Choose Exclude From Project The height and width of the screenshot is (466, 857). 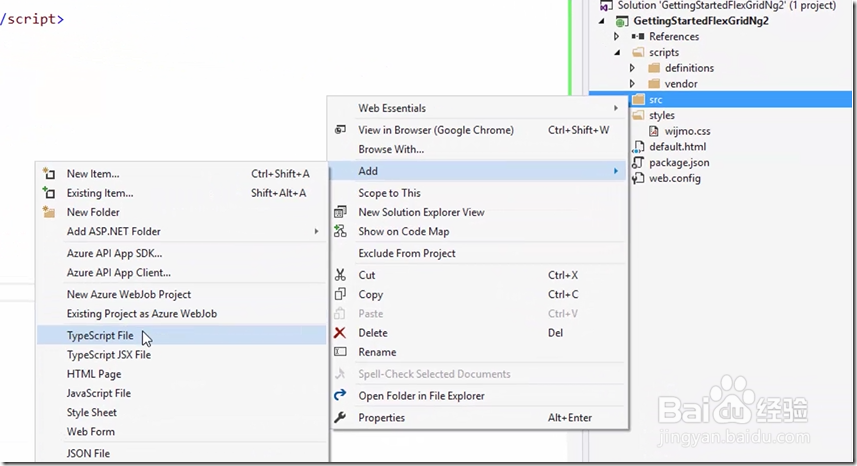(478, 253)
